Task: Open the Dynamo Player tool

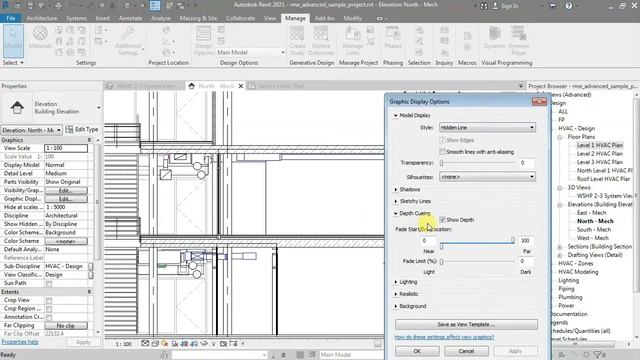Action: (518, 40)
